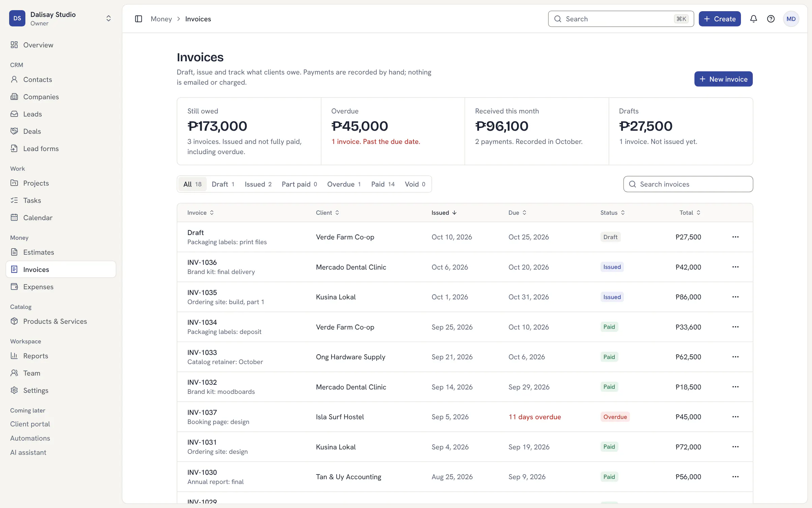Image resolution: width=812 pixels, height=508 pixels.
Task: Go to Contacts in the sidebar
Action: [x=61, y=80]
